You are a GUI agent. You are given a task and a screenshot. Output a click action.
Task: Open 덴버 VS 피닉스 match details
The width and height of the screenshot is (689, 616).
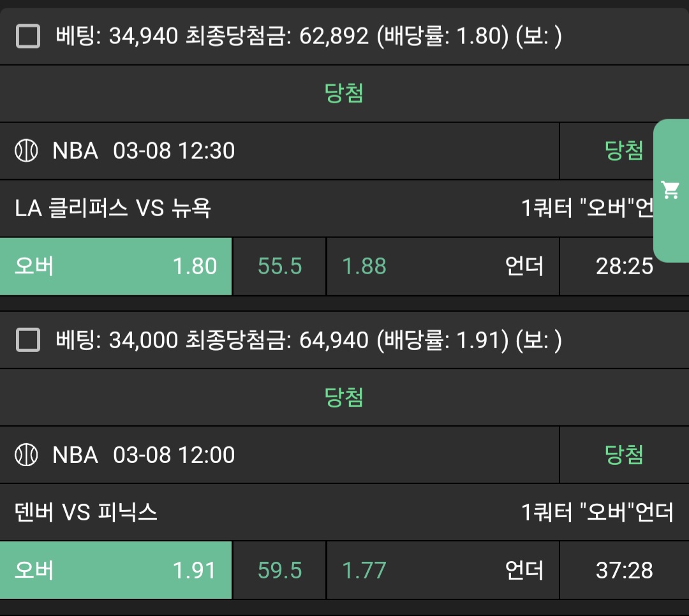[x=86, y=512]
